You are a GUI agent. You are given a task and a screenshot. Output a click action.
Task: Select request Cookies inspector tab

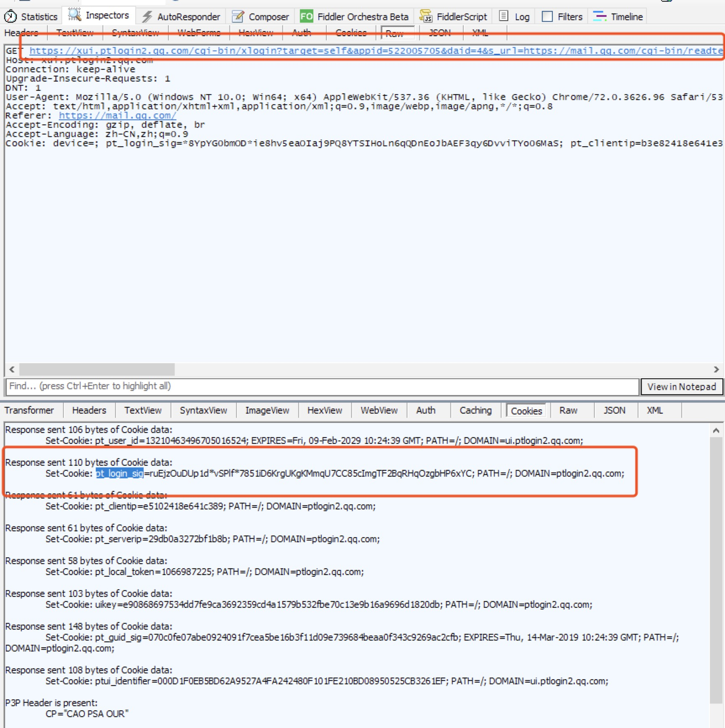coord(351,33)
